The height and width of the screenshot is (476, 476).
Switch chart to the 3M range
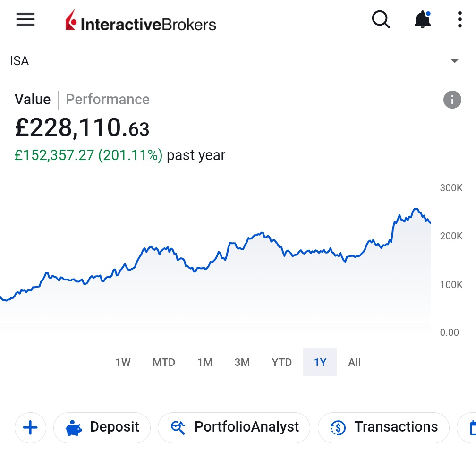point(242,362)
